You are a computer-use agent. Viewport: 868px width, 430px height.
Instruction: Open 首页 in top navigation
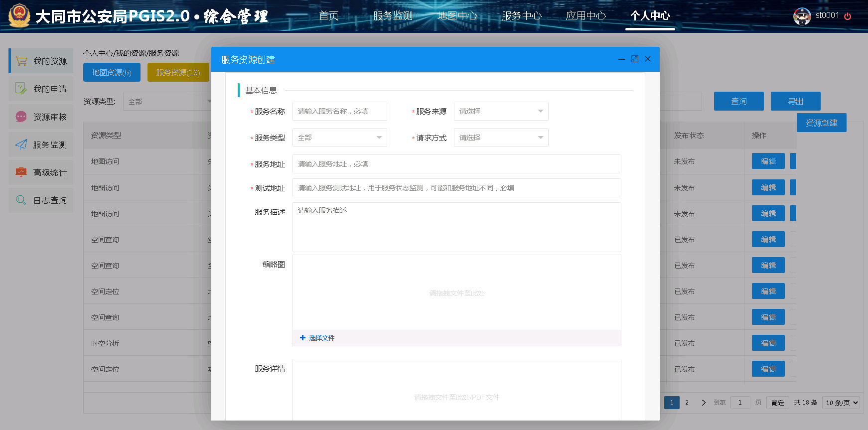tap(329, 16)
